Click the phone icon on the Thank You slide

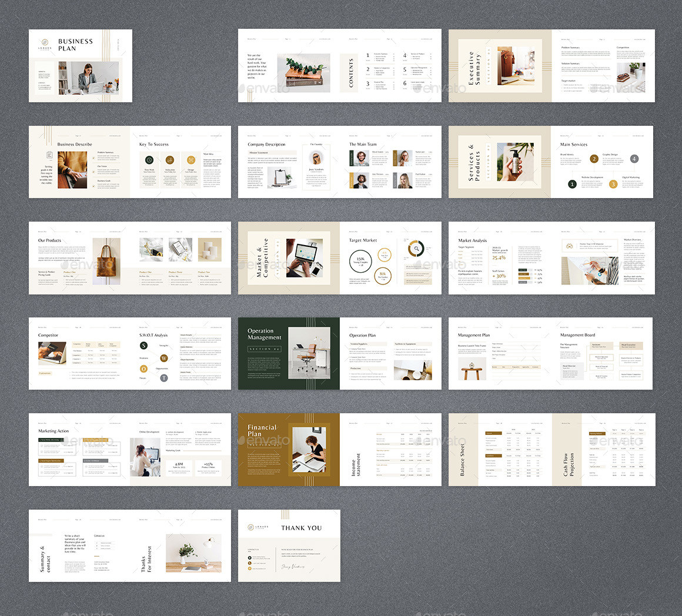(250, 563)
